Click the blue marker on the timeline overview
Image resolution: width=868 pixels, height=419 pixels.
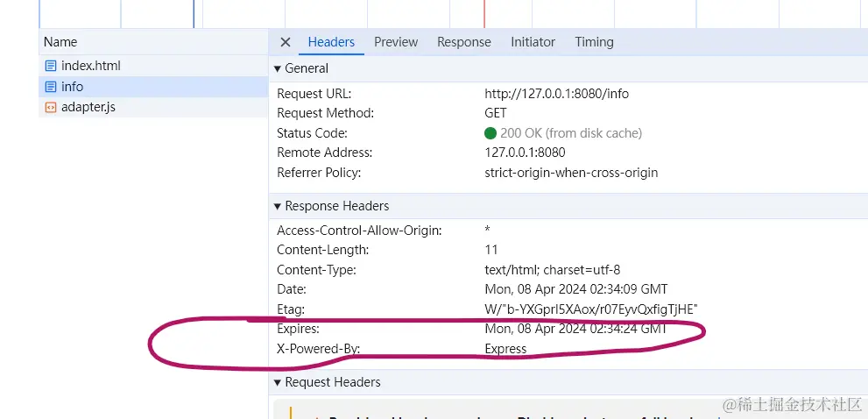[194, 14]
